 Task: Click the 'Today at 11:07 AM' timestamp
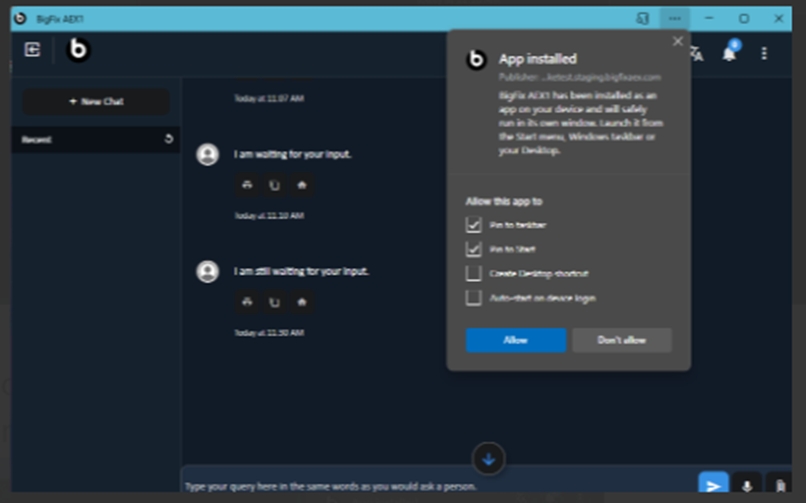point(269,98)
